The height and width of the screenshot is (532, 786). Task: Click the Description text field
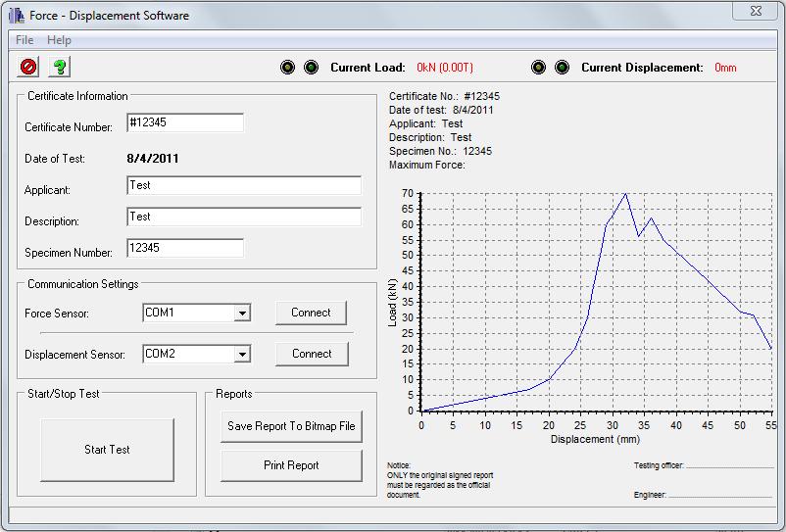tap(244, 217)
